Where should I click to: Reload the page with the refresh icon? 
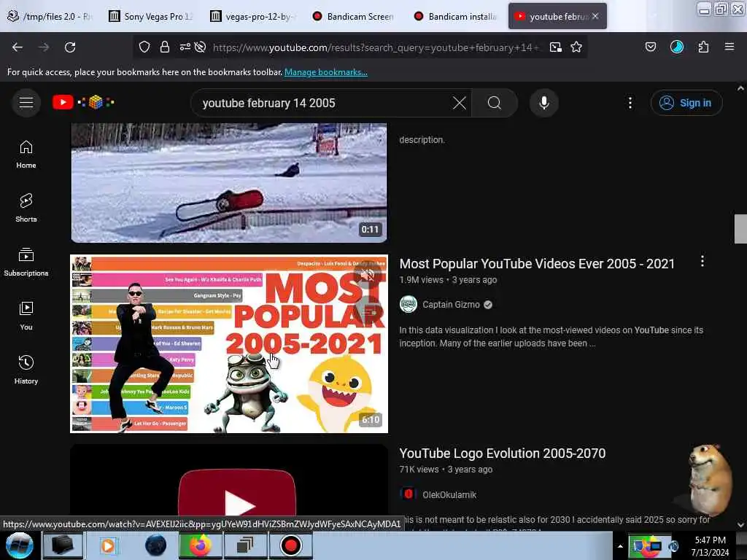(x=70, y=47)
